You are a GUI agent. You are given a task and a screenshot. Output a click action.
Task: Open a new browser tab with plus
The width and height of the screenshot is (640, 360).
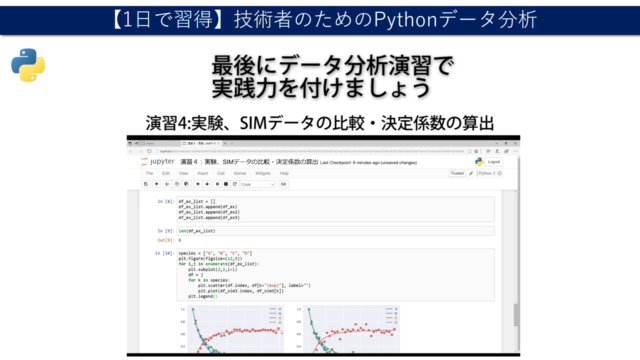225,143
